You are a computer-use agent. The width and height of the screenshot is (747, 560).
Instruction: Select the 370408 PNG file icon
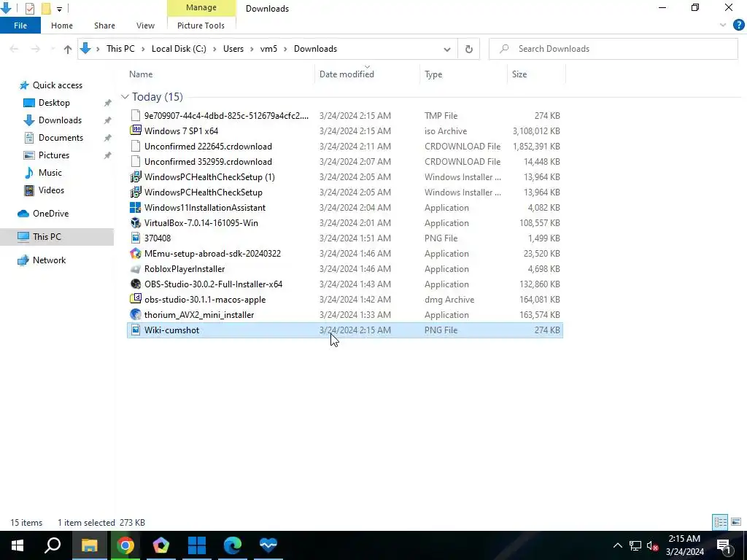pos(136,238)
